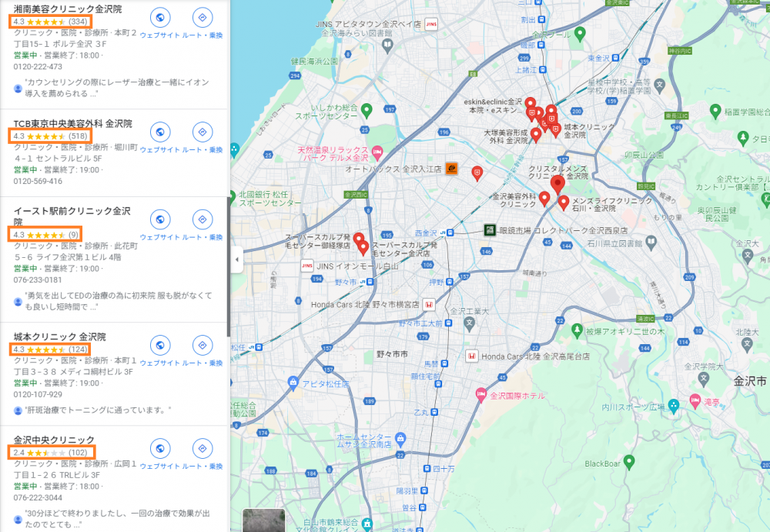
Task: Collapse the side panel with arrow
Action: pyautogui.click(x=237, y=259)
